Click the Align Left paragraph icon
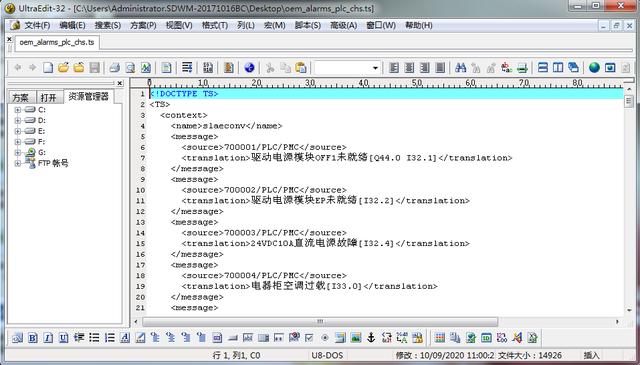This screenshot has height=365, width=640. point(393,67)
